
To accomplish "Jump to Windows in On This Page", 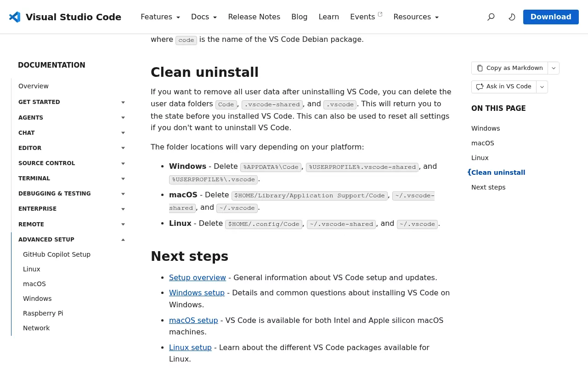I will tap(486, 128).
